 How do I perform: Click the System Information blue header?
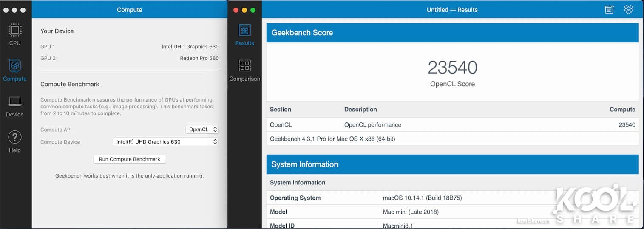[452, 164]
